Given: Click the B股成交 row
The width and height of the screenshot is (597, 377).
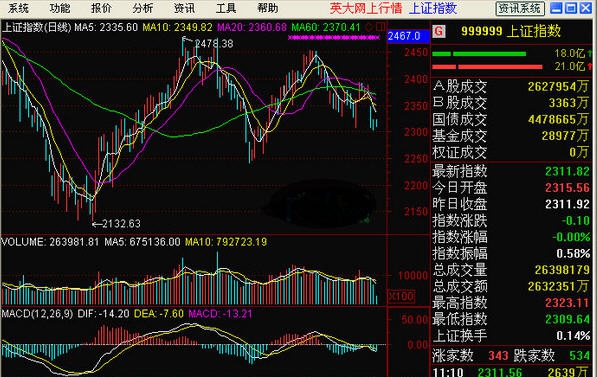Looking at the screenshot, I should point(511,103).
